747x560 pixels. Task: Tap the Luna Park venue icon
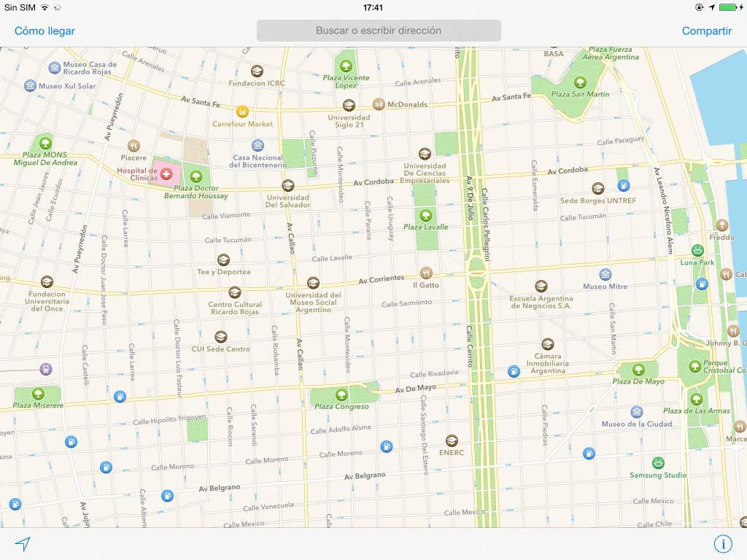pos(697,250)
